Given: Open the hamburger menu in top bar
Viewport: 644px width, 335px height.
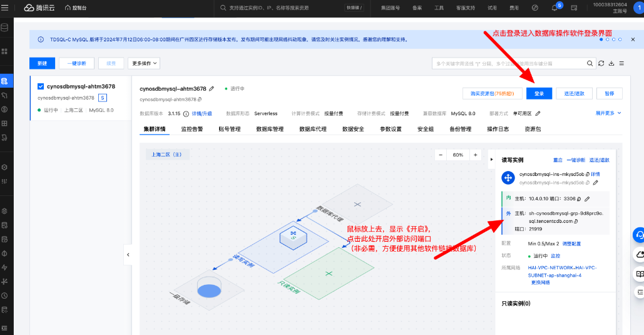Looking at the screenshot, I should point(5,8).
